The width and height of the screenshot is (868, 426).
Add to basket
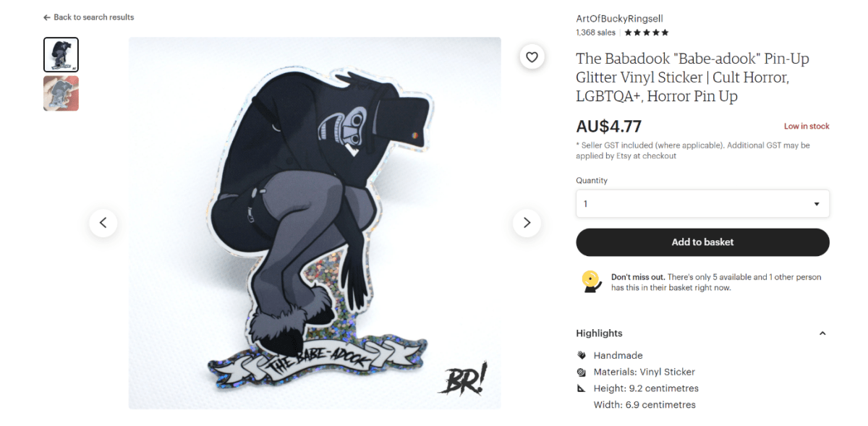[x=702, y=242]
